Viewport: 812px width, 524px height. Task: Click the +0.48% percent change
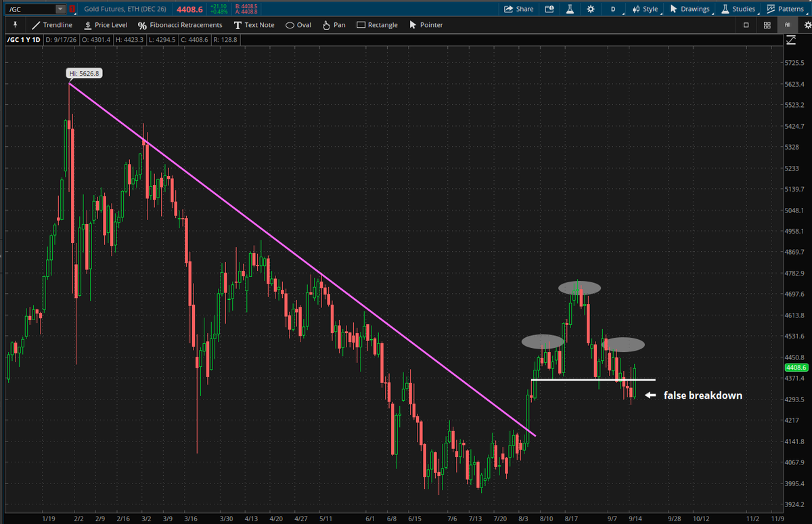pyautogui.click(x=219, y=12)
